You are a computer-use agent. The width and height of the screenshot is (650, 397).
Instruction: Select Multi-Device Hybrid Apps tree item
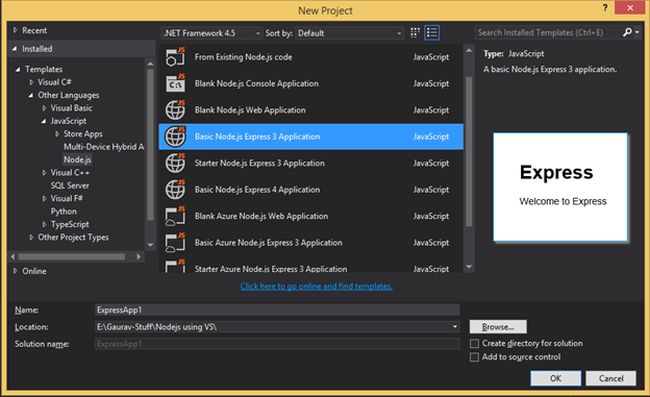(x=104, y=147)
